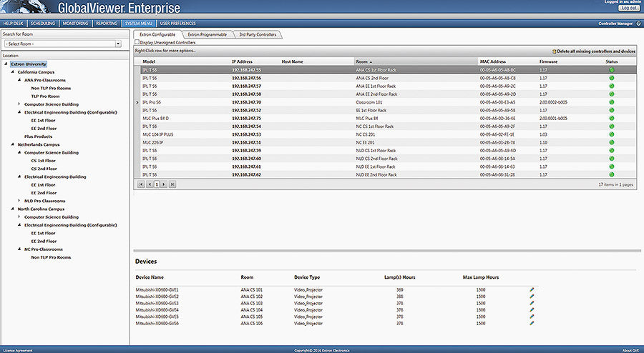
Task: Click status indicator for 192.168.247.56
Action: [x=612, y=78]
